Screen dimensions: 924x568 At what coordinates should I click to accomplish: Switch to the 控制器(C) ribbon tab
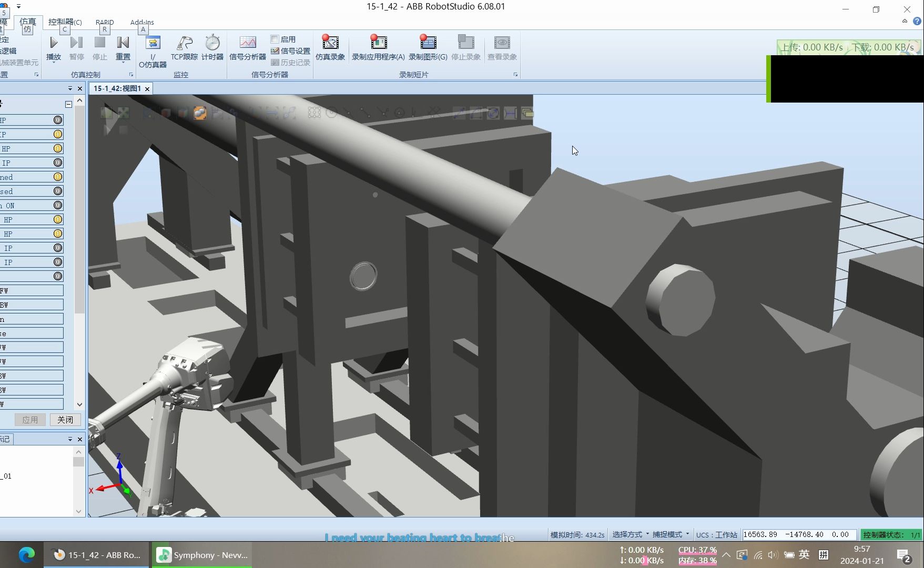pyautogui.click(x=64, y=22)
